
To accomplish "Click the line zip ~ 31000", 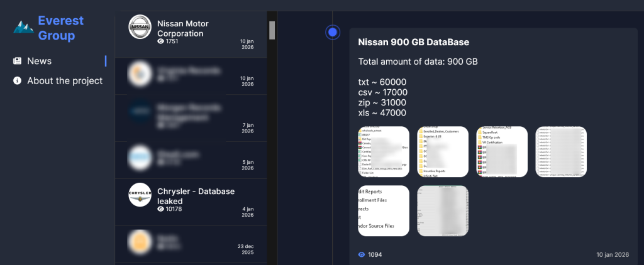I will tap(382, 102).
